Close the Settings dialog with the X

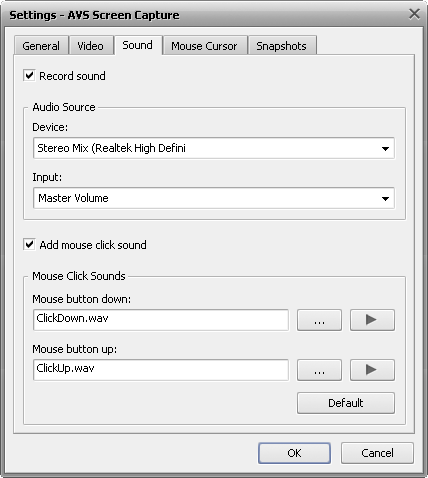pos(414,14)
